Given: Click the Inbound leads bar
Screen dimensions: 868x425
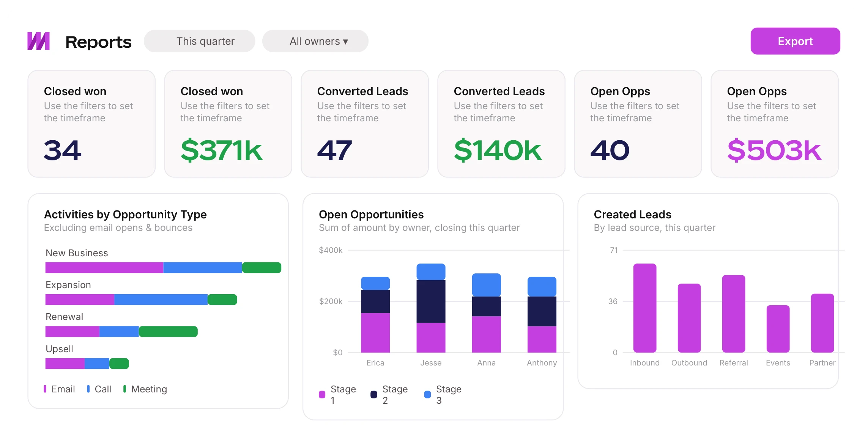Looking at the screenshot, I should tap(645, 308).
